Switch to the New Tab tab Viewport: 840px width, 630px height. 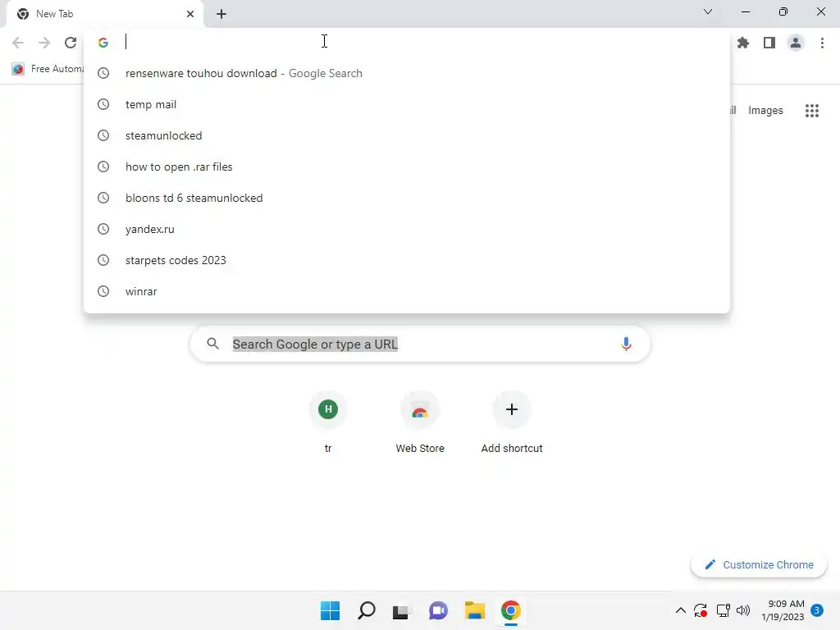104,14
